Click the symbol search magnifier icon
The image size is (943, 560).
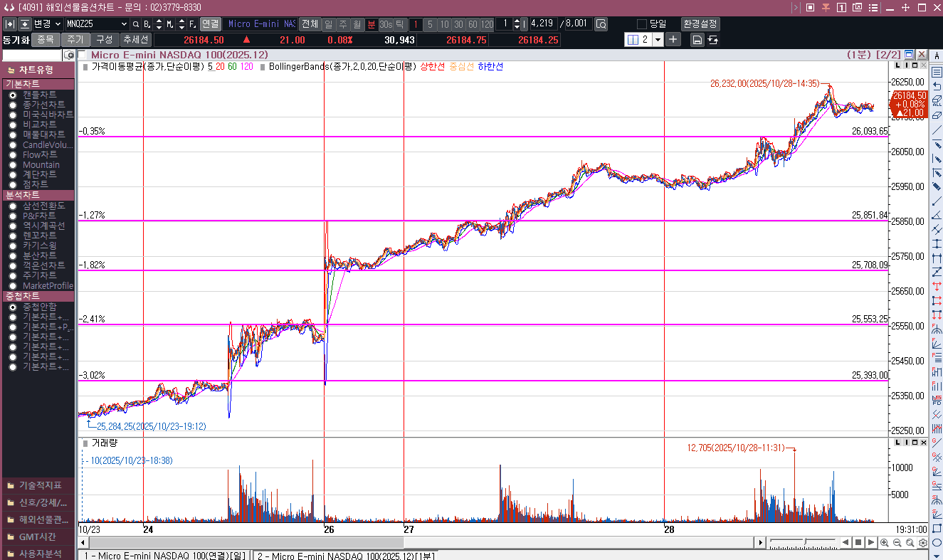point(135,24)
